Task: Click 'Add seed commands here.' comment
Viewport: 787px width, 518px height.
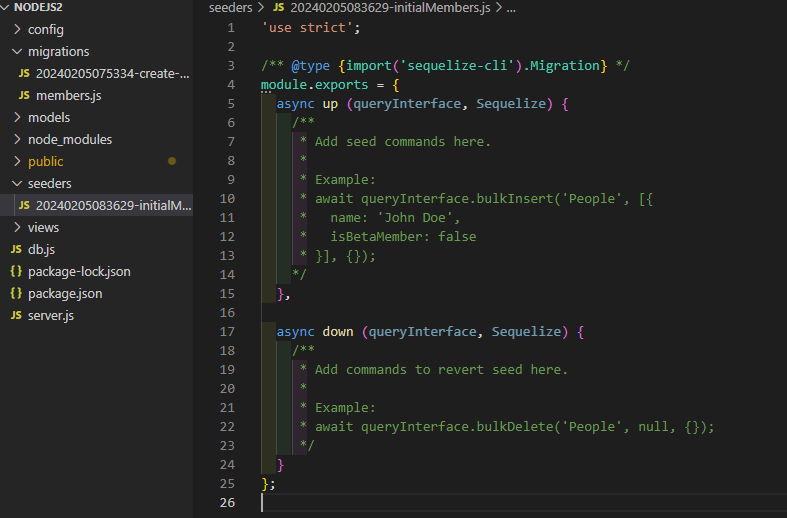Action: click(403, 142)
